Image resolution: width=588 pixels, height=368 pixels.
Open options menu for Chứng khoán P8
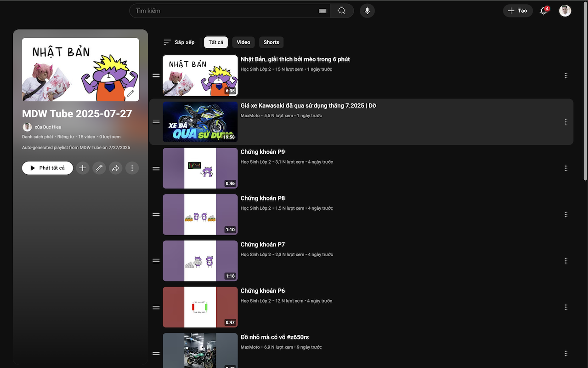click(x=565, y=214)
